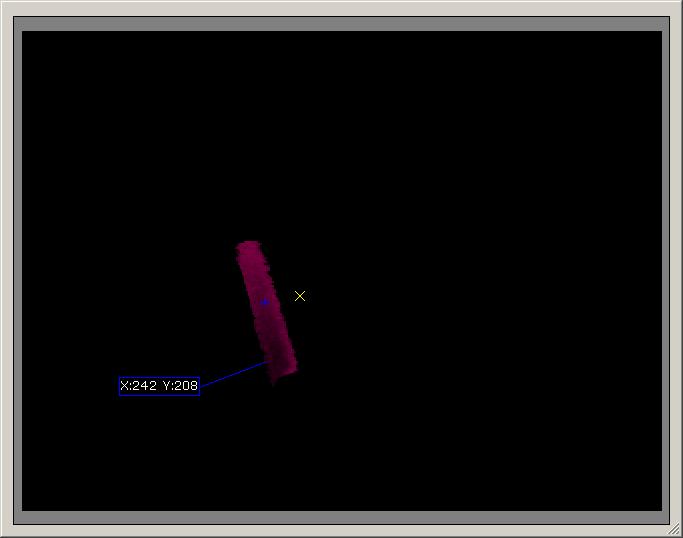The height and width of the screenshot is (538, 683).
Task: Click the Y:208 text in the label
Action: click(180, 386)
